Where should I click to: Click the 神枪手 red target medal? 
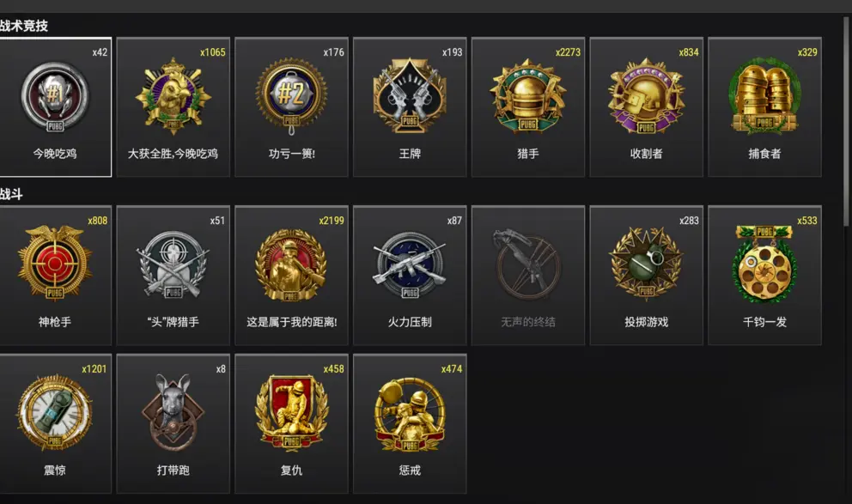55,276
